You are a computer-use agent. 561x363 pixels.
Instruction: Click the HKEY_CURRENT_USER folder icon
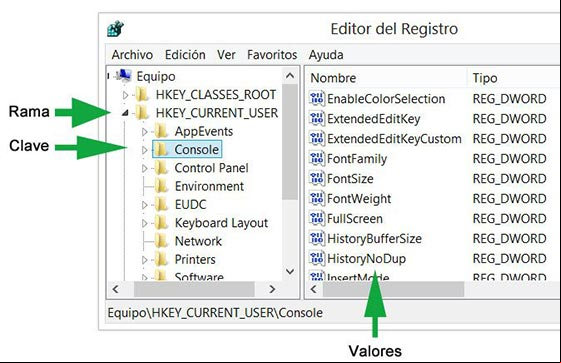pos(142,113)
